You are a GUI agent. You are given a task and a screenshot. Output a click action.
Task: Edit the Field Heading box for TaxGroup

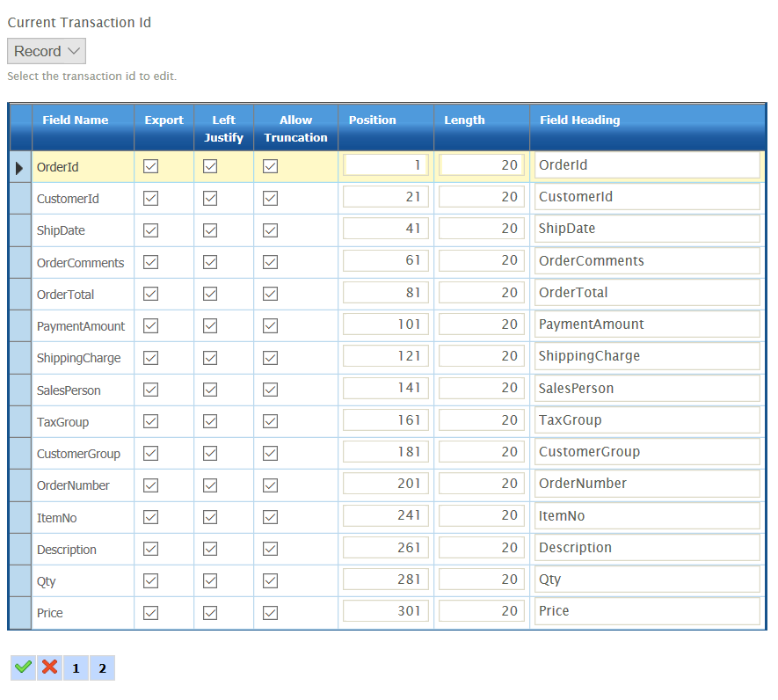coord(646,420)
